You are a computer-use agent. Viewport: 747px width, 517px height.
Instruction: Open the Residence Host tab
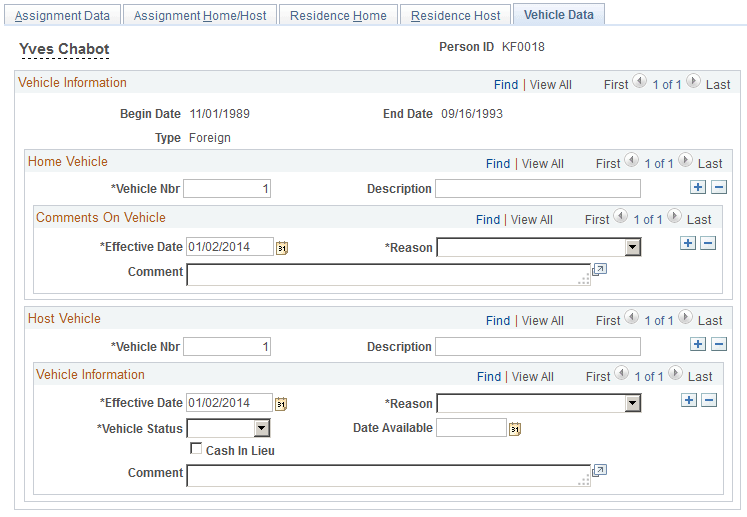coord(455,15)
